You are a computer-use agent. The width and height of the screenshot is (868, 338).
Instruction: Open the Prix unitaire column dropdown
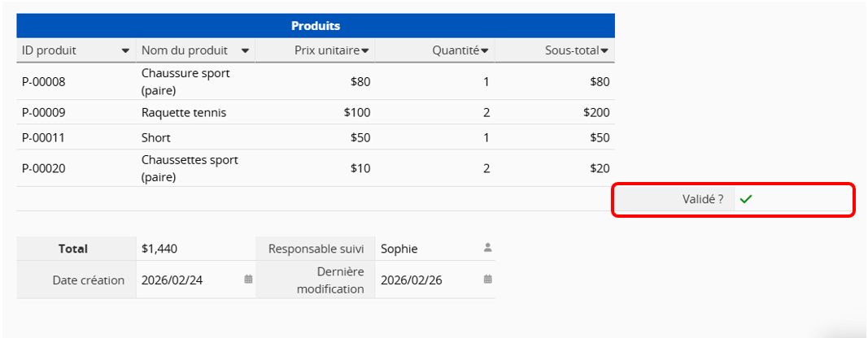click(365, 50)
